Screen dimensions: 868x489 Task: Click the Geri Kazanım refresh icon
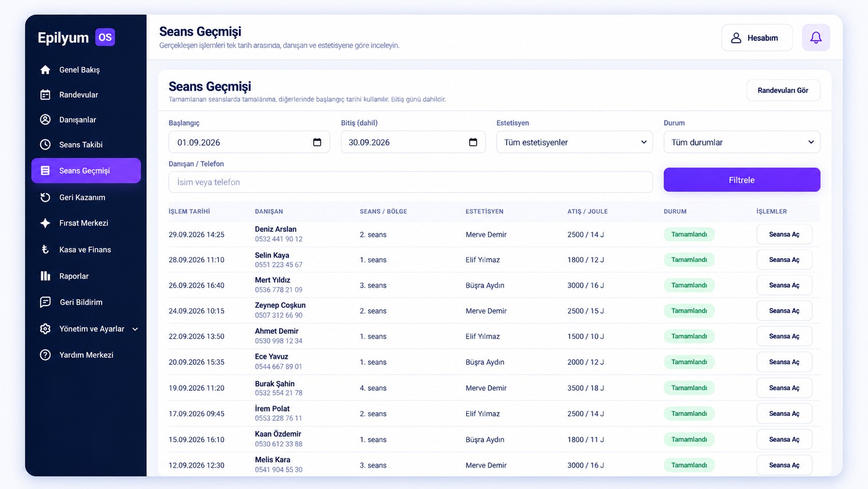45,197
